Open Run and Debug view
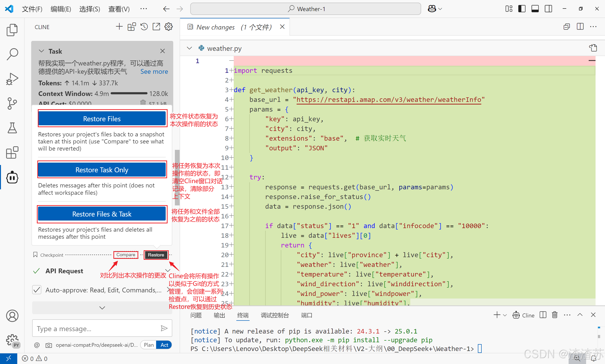This screenshot has width=605, height=364. tap(12, 79)
